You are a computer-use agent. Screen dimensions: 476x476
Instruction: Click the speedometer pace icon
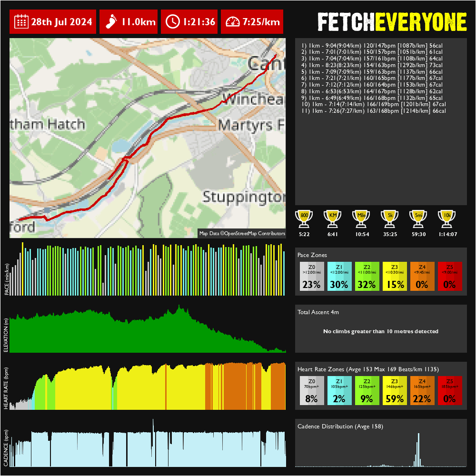point(233,22)
